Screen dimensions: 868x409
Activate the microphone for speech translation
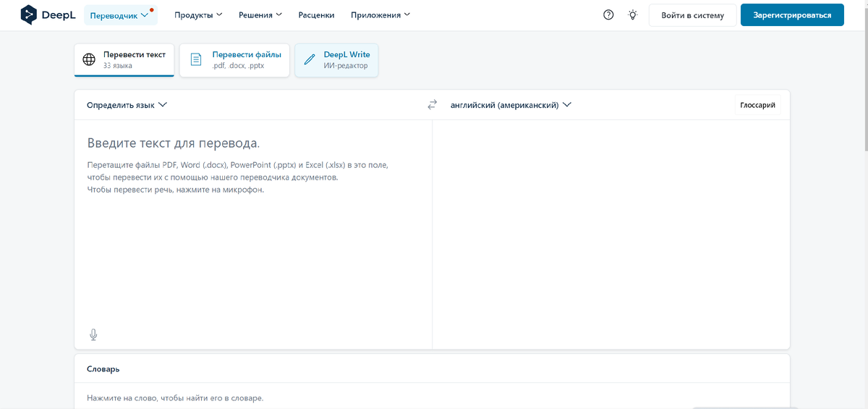coord(93,334)
